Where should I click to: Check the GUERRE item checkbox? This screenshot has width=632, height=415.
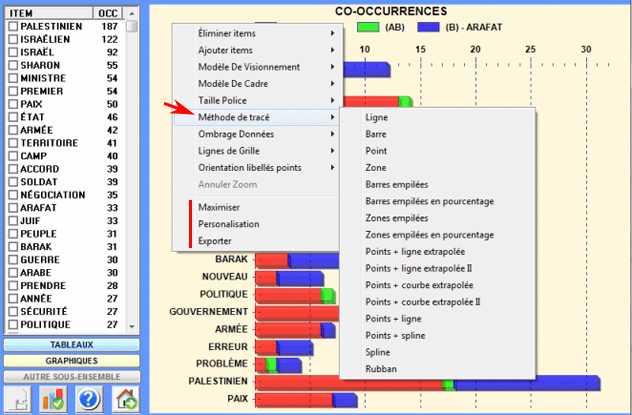[x=13, y=259]
